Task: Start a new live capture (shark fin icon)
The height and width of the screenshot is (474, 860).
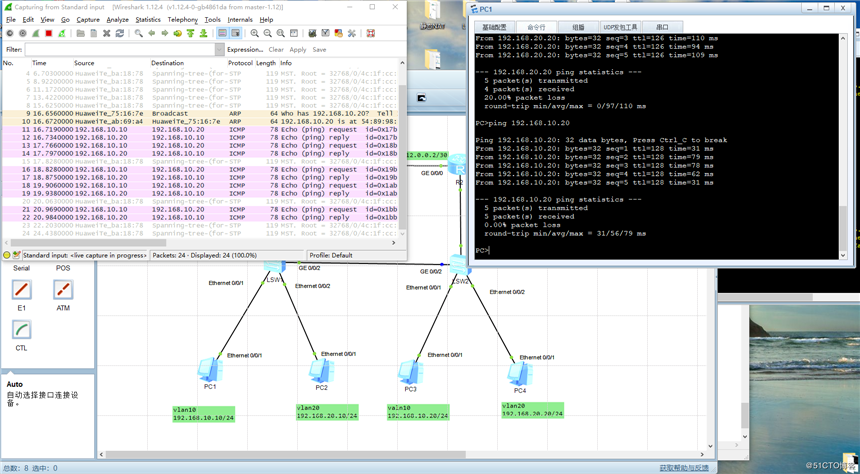Action: 36,33
